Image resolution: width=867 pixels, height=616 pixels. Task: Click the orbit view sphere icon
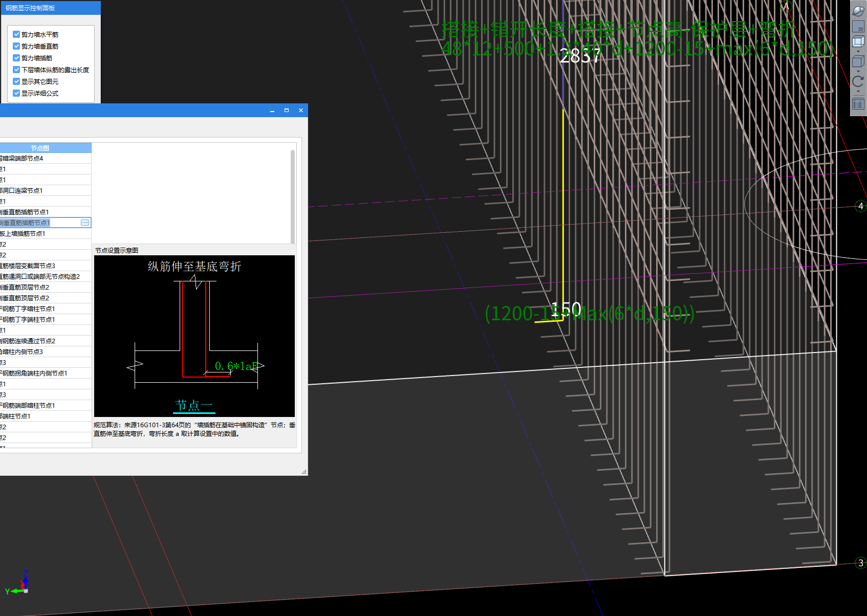click(858, 11)
